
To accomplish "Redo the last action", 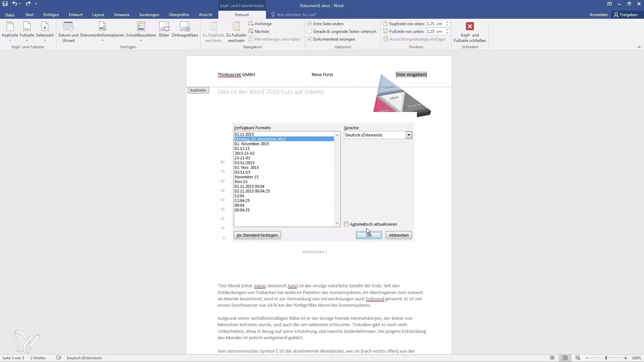I will coord(28,4).
